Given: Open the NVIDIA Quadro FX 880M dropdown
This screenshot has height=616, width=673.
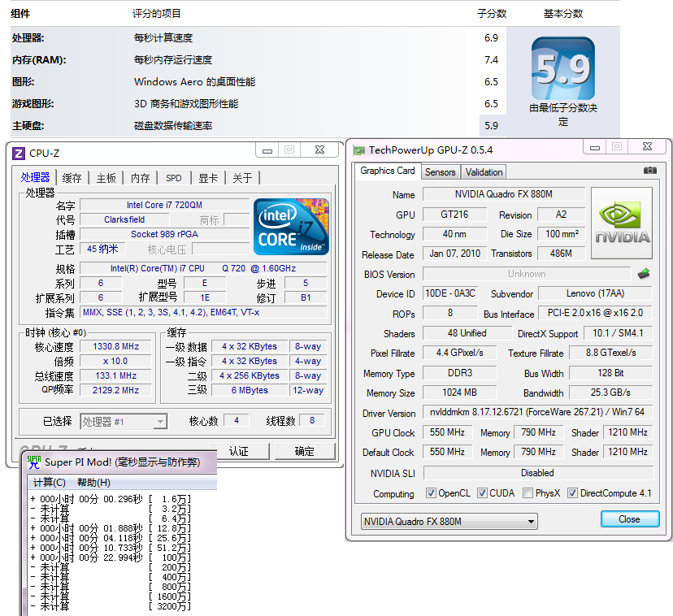Looking at the screenshot, I should [x=449, y=522].
